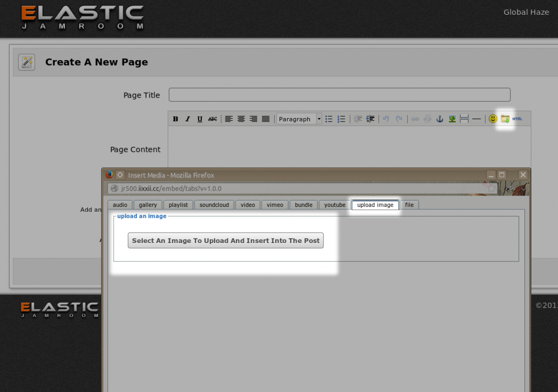Switch to the playlist tab
This screenshot has height=392, width=558.
[x=178, y=205]
